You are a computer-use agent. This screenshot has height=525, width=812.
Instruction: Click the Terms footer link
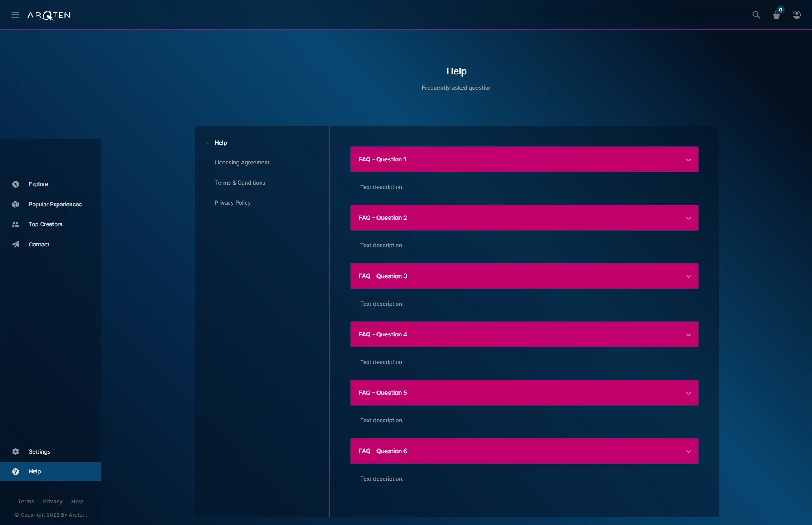click(26, 502)
